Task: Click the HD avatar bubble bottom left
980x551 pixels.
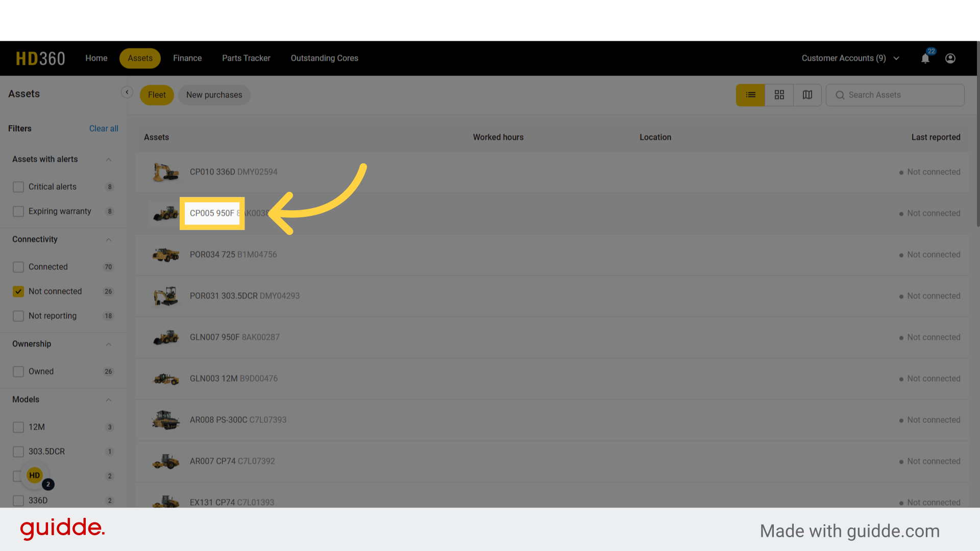Action: 34,475
